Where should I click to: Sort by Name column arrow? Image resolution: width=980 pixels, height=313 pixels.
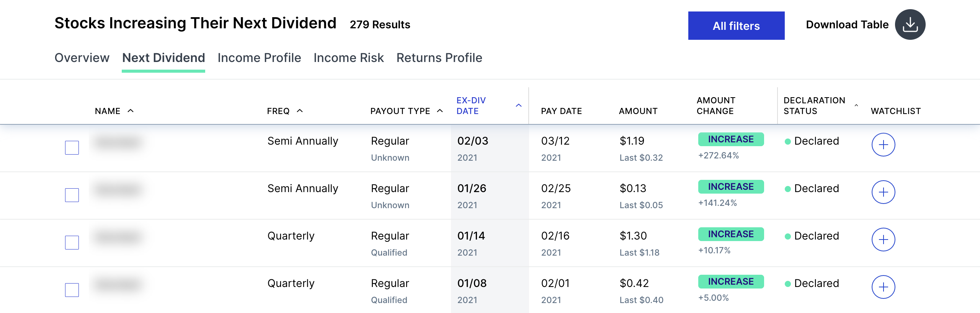(131, 111)
